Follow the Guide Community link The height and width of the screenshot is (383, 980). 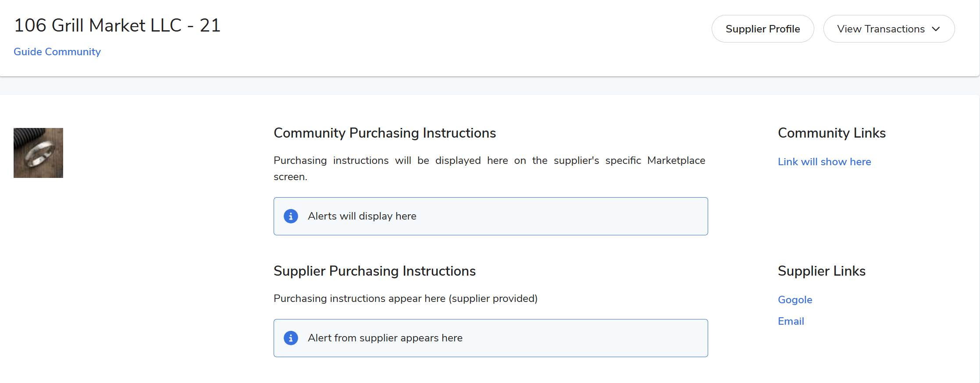click(x=57, y=52)
